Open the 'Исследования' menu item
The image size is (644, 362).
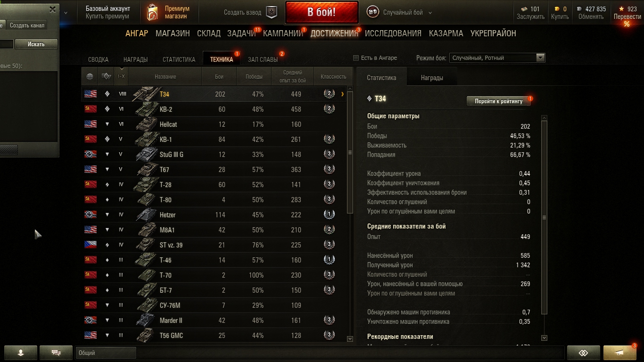[393, 33]
